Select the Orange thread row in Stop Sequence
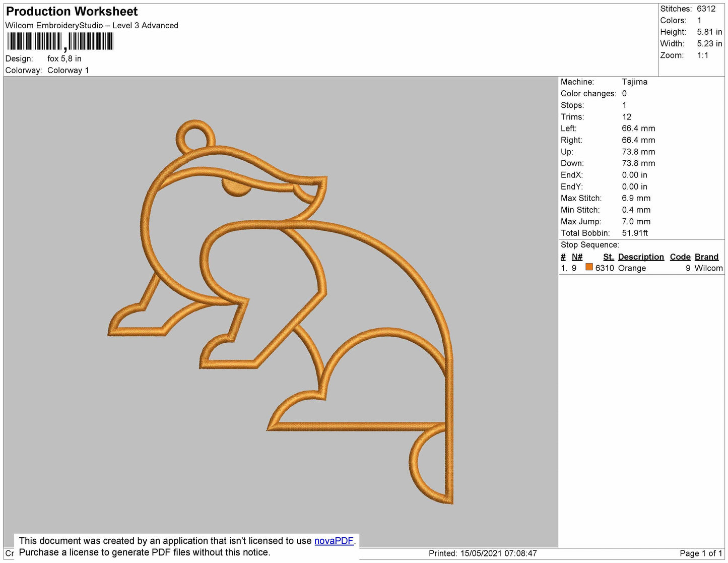The width and height of the screenshot is (728, 563). tap(642, 268)
